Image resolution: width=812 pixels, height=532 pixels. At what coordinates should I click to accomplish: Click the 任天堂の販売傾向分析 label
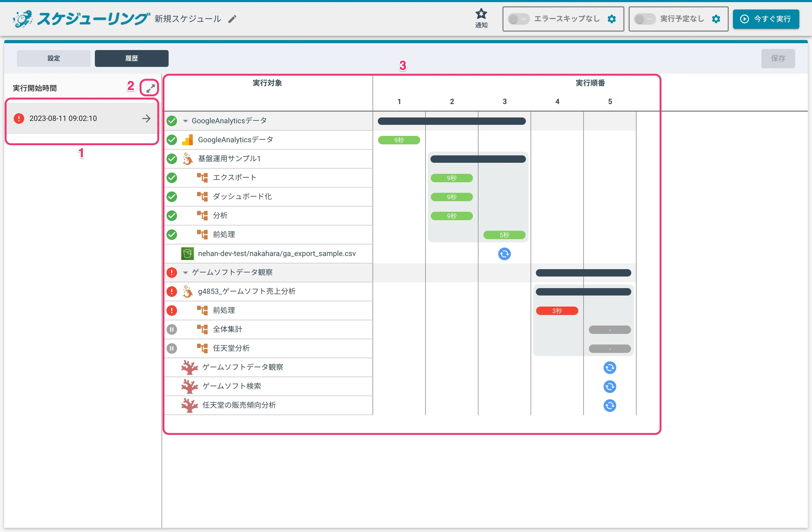239,405
